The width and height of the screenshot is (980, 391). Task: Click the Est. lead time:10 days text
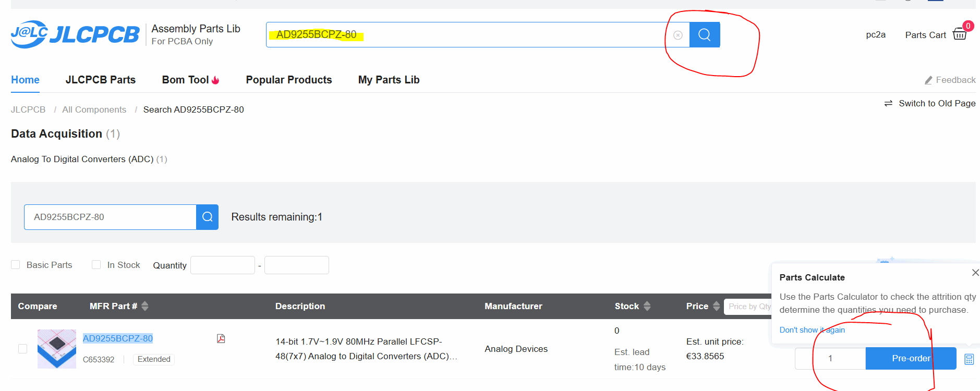click(x=640, y=360)
